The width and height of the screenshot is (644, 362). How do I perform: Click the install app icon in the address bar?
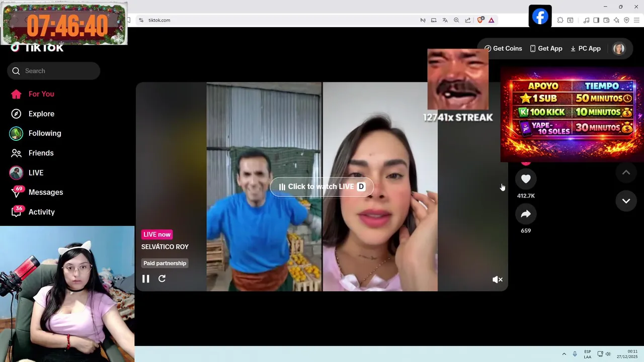[434, 20]
